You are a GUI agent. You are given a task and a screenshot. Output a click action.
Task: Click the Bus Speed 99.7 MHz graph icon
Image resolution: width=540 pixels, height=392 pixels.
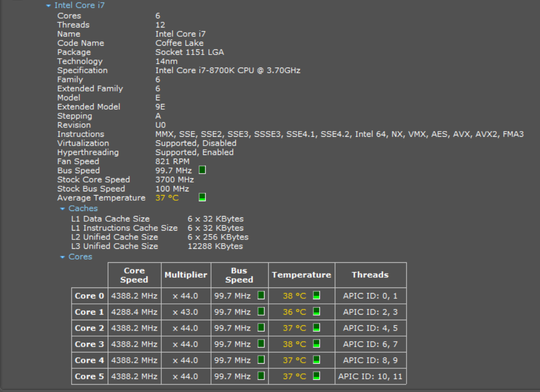coord(202,170)
